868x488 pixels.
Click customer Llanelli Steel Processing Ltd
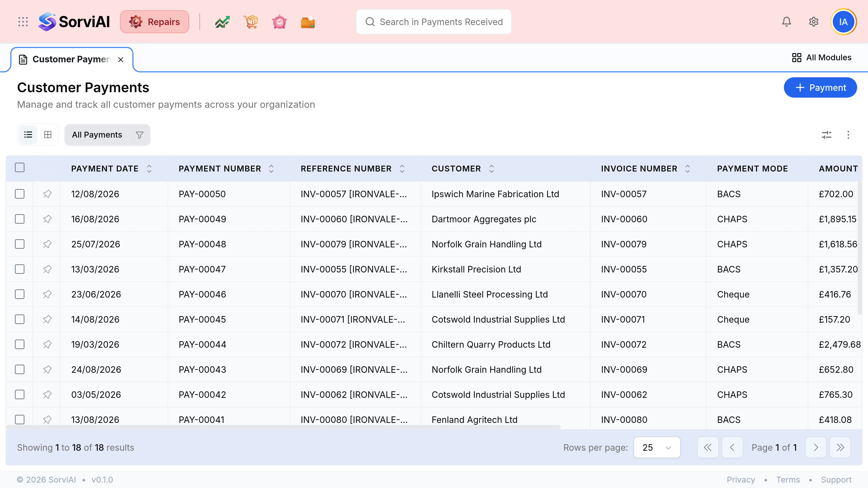point(490,294)
